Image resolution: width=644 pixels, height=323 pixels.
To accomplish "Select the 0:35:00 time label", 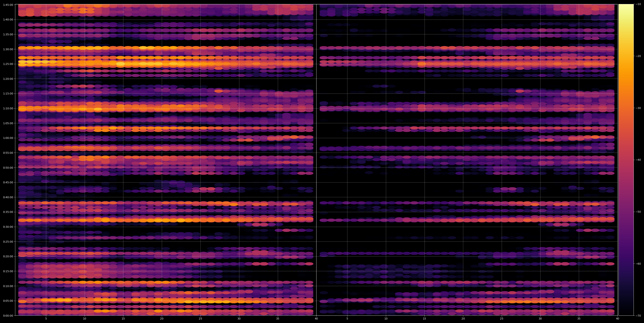I will [8, 212].
